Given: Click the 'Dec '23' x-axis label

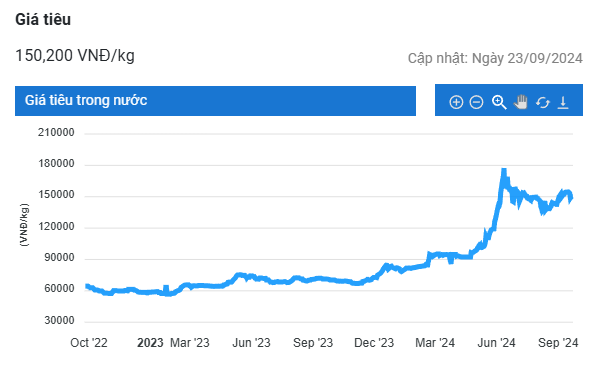Looking at the screenshot, I should (374, 343).
